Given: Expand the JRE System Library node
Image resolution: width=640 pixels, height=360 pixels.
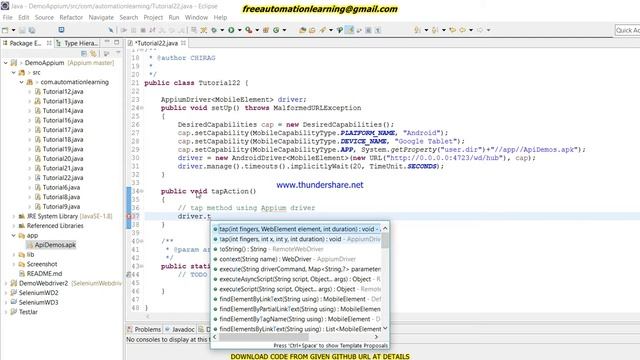Looking at the screenshot, I should pyautogui.click(x=13, y=216).
